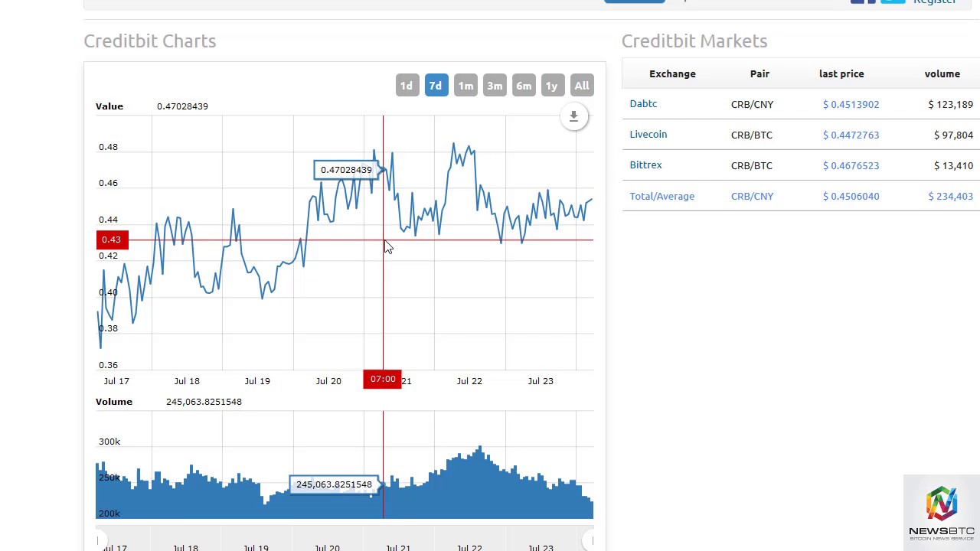
Task: Open the Livecoin exchange link
Action: pyautogui.click(x=648, y=135)
